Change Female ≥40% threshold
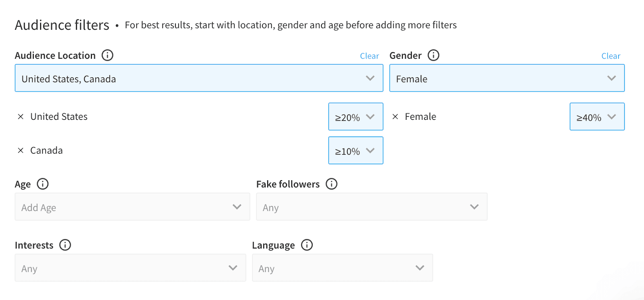This screenshot has height=300, width=644. [x=597, y=117]
